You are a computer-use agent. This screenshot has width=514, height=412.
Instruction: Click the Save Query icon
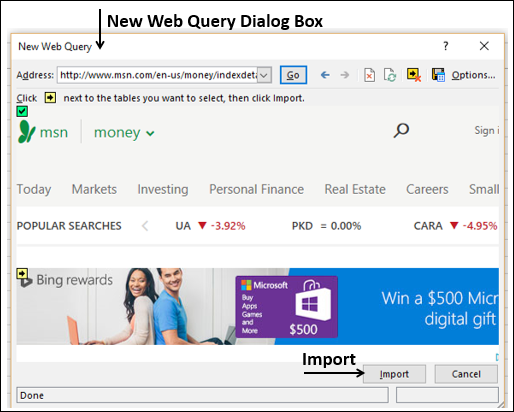(x=438, y=75)
